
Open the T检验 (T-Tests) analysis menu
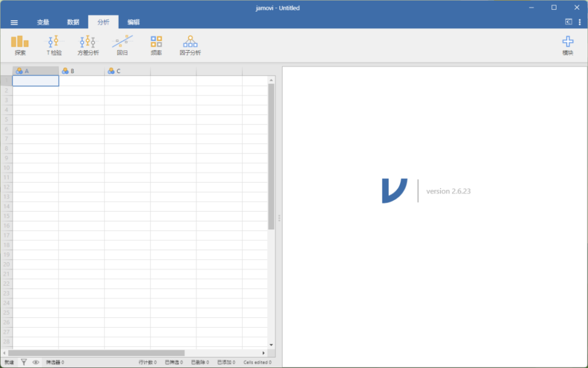click(54, 45)
